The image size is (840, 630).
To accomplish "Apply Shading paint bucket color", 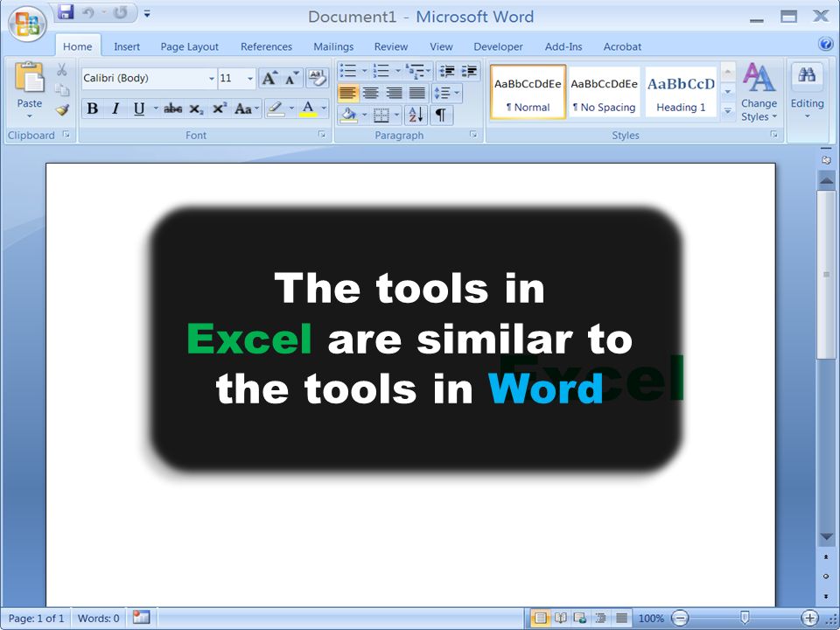I will coord(348,115).
